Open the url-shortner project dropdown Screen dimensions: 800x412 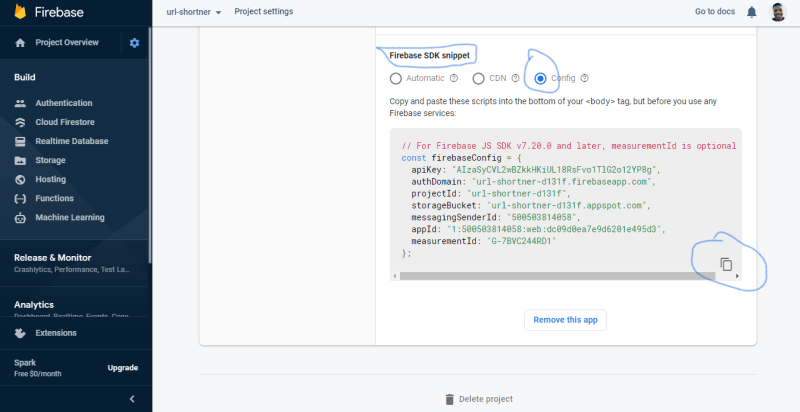[x=194, y=12]
